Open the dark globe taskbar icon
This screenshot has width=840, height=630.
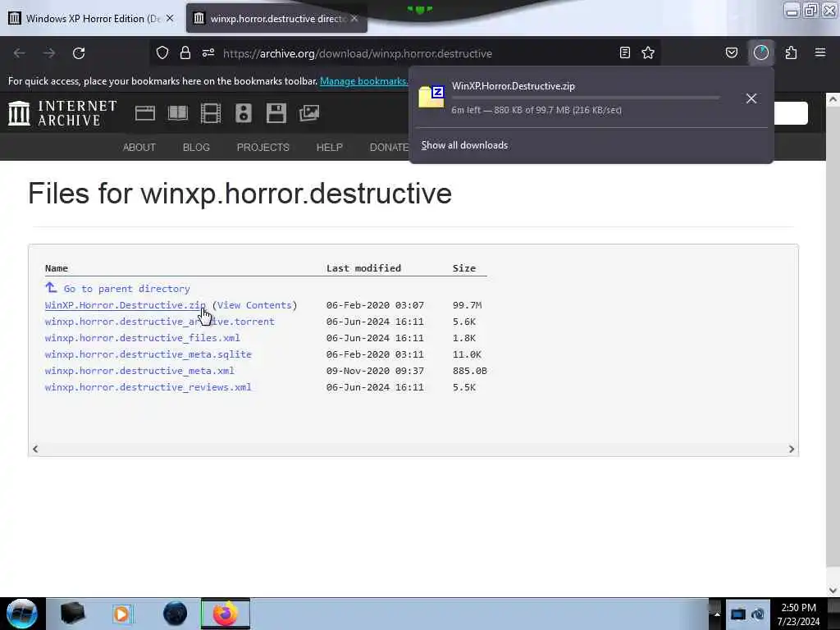coord(176,614)
